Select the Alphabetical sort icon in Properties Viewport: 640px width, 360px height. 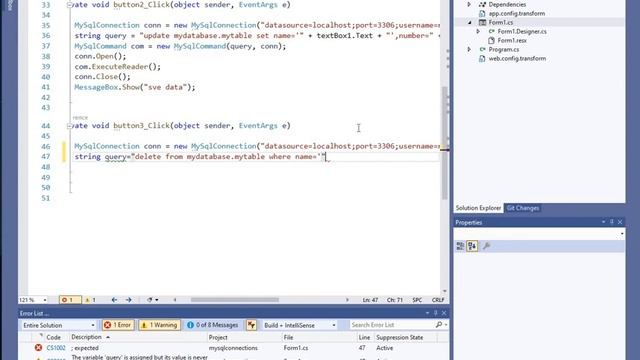click(x=472, y=246)
